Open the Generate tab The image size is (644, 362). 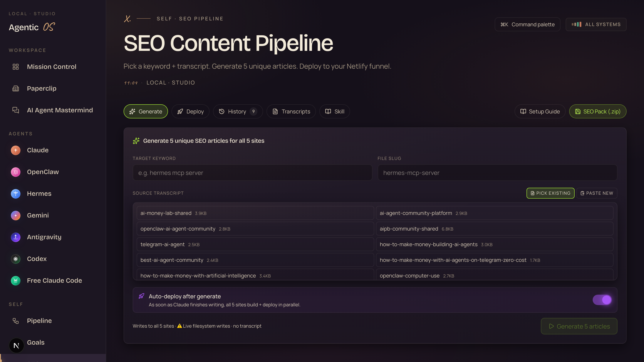[x=146, y=112]
